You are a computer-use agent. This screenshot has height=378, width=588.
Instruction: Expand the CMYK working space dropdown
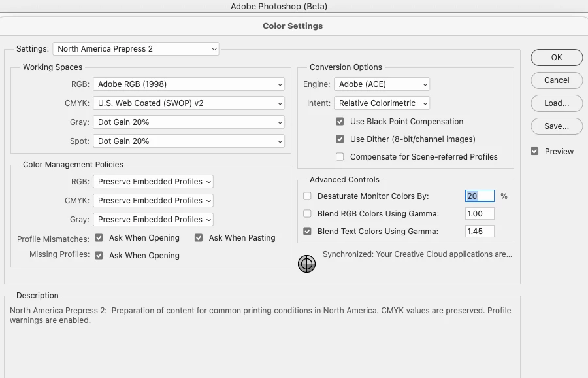[189, 103]
